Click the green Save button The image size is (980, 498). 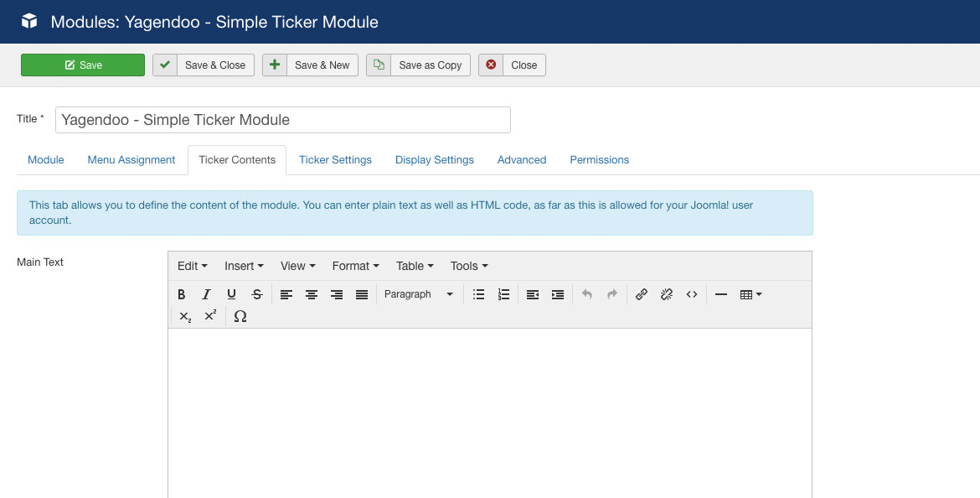(x=82, y=65)
